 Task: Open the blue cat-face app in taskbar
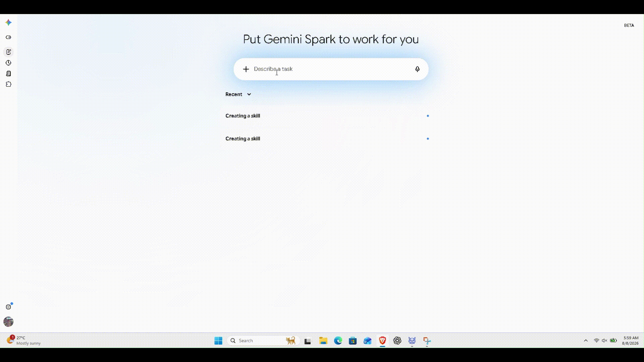412,341
